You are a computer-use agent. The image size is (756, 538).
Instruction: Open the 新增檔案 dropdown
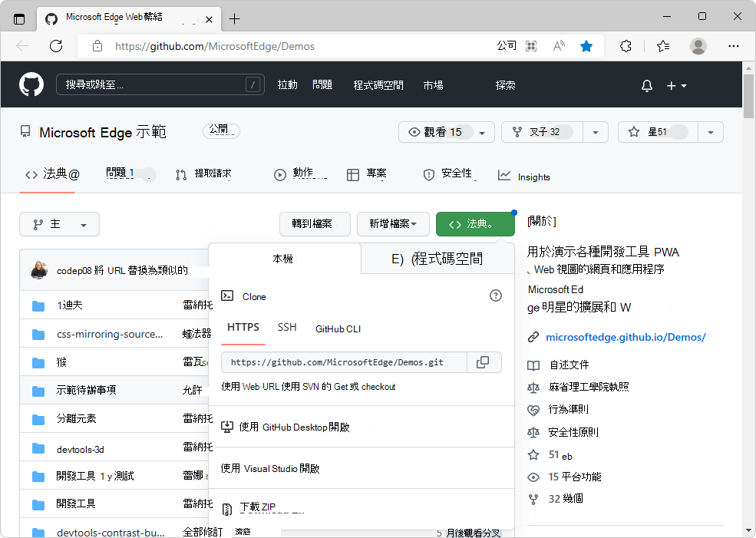[x=393, y=224]
